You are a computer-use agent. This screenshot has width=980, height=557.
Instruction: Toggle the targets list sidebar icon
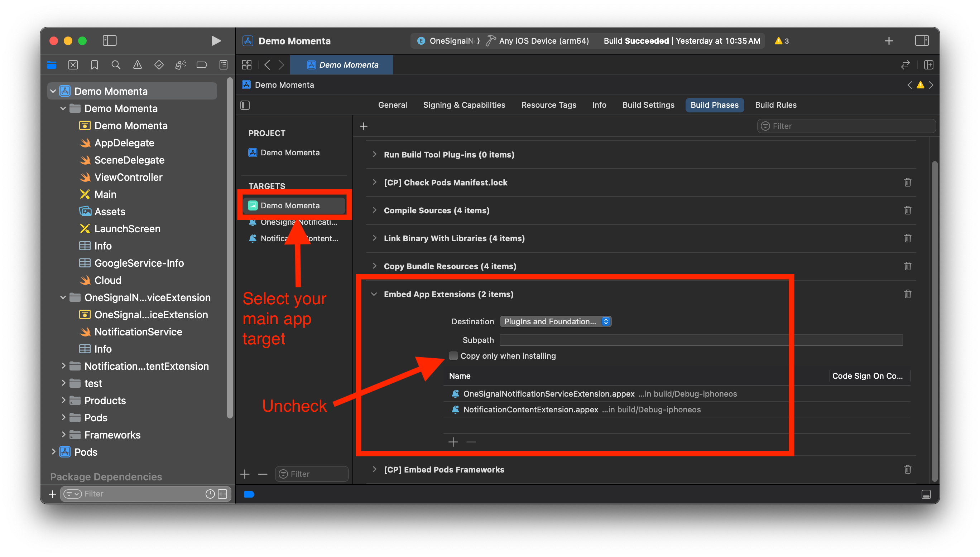(245, 105)
